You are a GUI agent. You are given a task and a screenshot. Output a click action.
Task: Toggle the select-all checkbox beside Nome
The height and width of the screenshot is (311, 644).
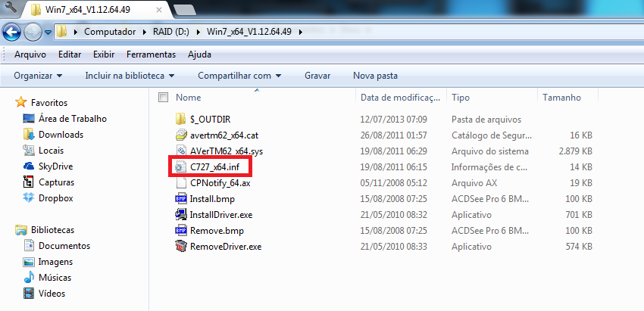(163, 98)
